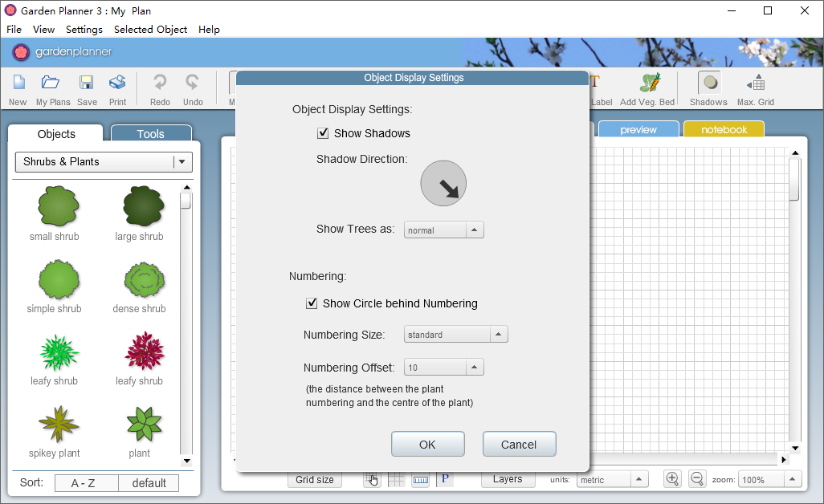This screenshot has width=824, height=504.
Task: Open My Plans folder icon
Action: (x=51, y=83)
